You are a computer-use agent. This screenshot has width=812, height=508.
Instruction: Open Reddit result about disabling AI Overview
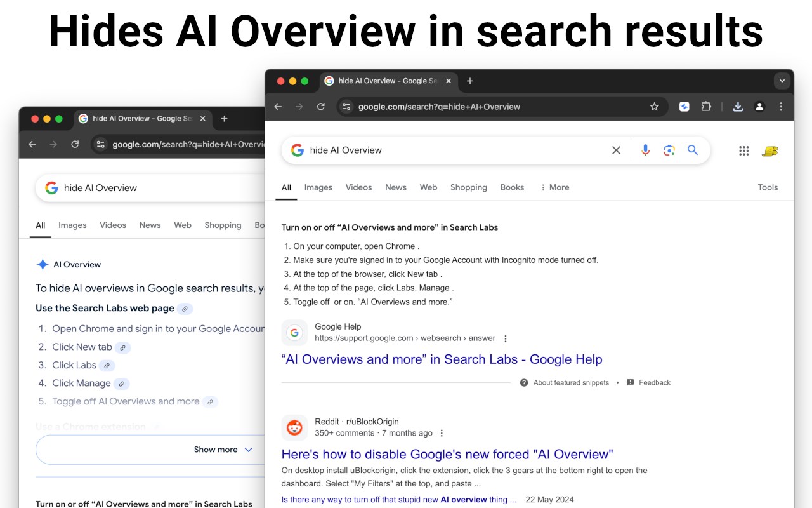(x=447, y=455)
